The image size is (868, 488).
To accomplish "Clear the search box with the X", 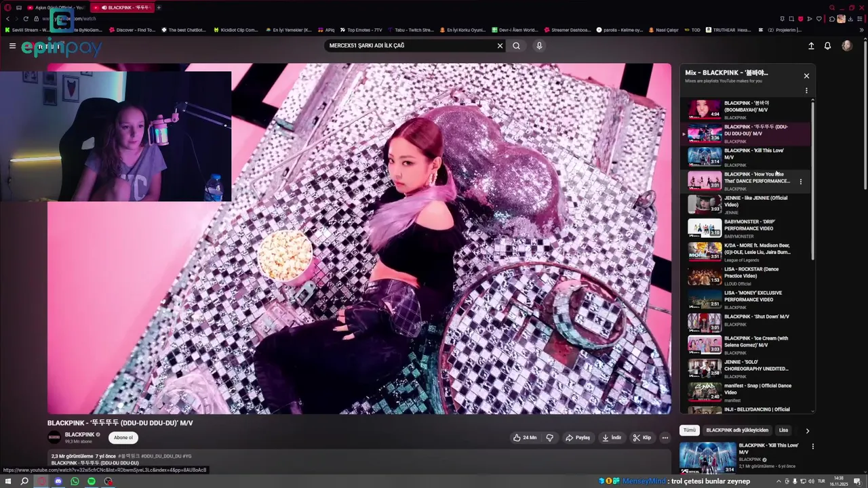I will 500,46.
